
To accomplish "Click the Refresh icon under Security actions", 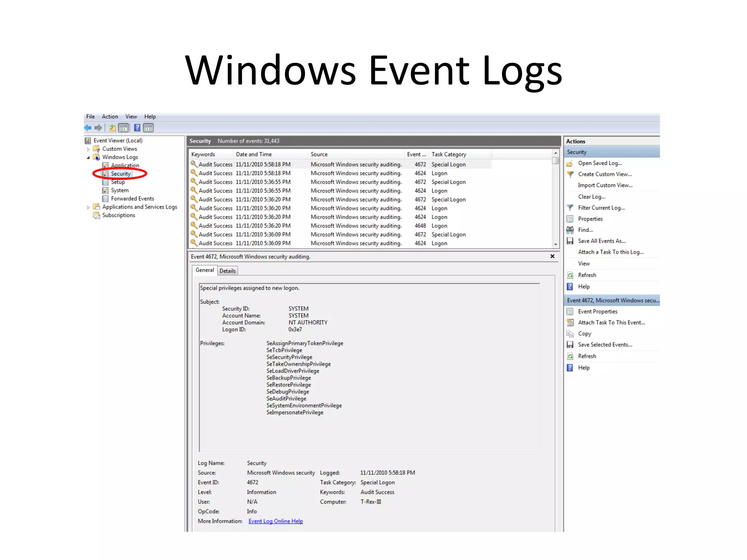I will (570, 275).
